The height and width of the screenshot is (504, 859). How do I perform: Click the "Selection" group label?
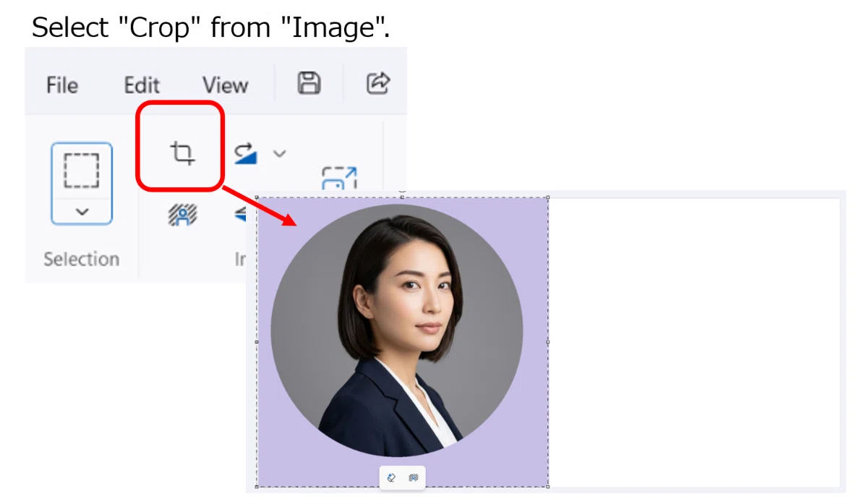(x=82, y=259)
